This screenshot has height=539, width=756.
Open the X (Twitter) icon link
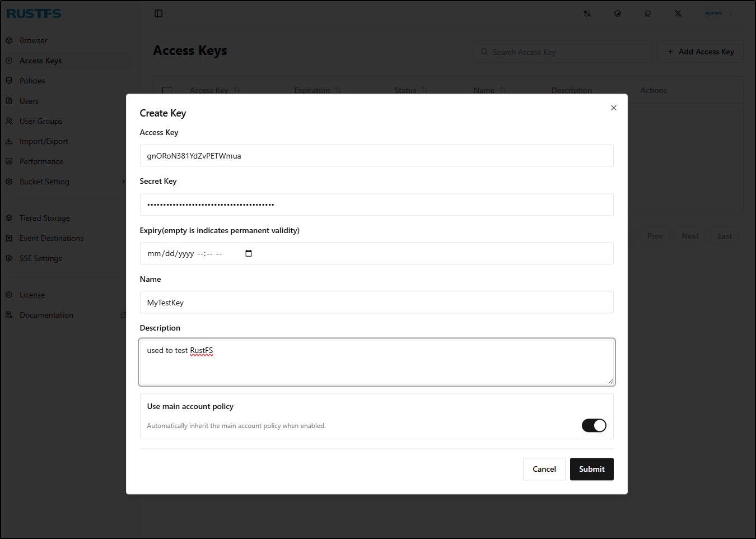(x=678, y=13)
